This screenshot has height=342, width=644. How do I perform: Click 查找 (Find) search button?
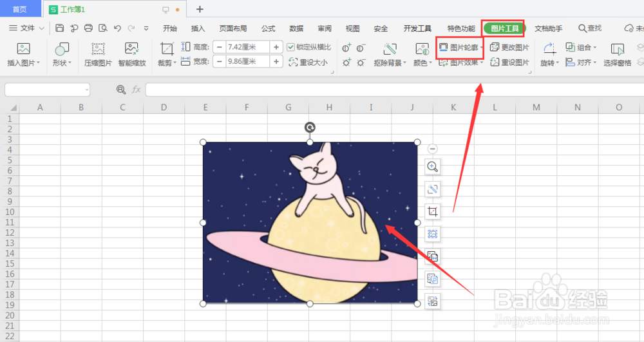(x=590, y=28)
